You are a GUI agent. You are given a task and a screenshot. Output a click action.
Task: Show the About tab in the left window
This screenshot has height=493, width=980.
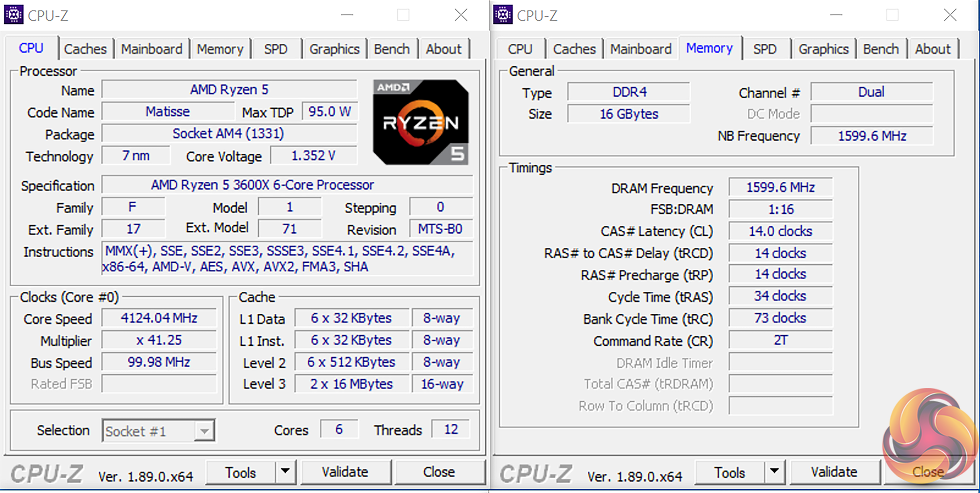coord(444,49)
